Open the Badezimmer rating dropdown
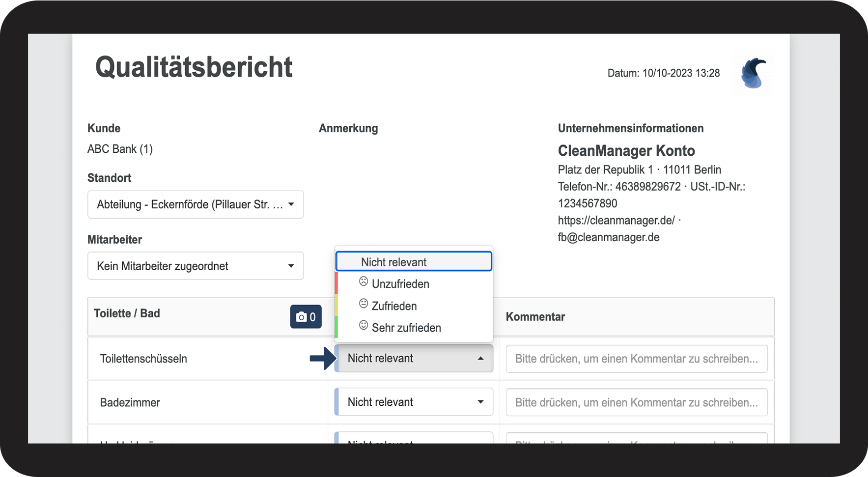The width and height of the screenshot is (868, 477). [x=414, y=402]
